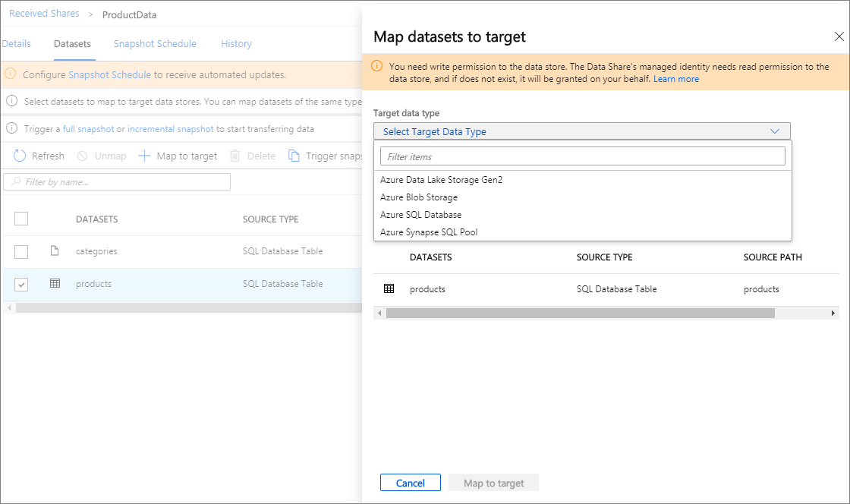
Task: Click the Map to target plus icon
Action: 143,156
